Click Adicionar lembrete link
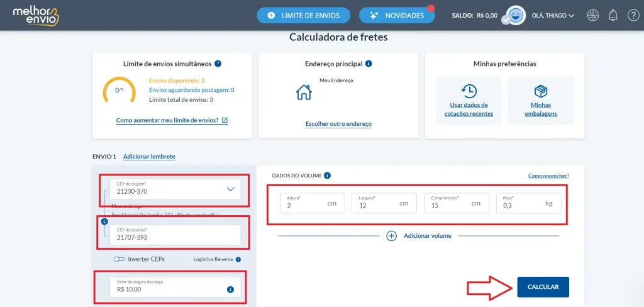Viewport: 644px width, 307px height. point(149,157)
